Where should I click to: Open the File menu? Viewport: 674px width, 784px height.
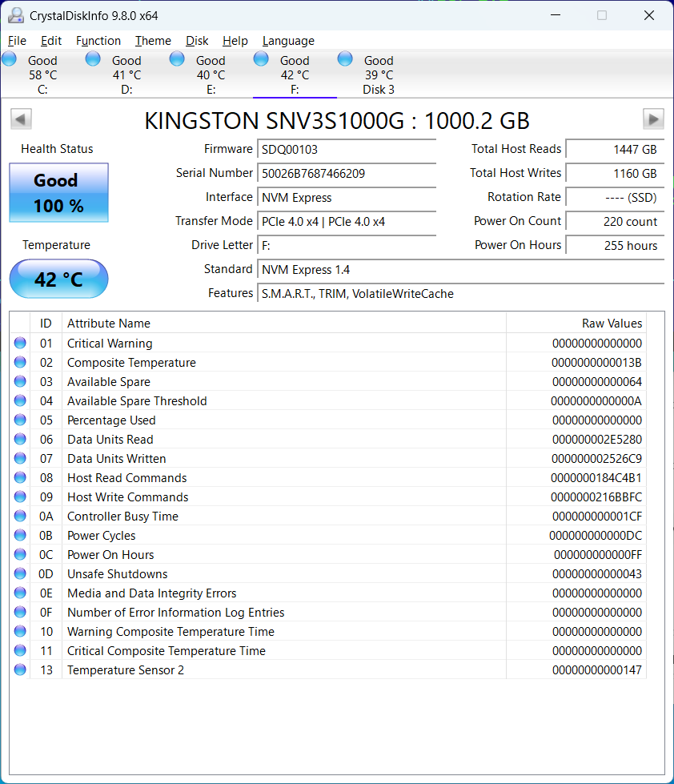click(x=17, y=41)
